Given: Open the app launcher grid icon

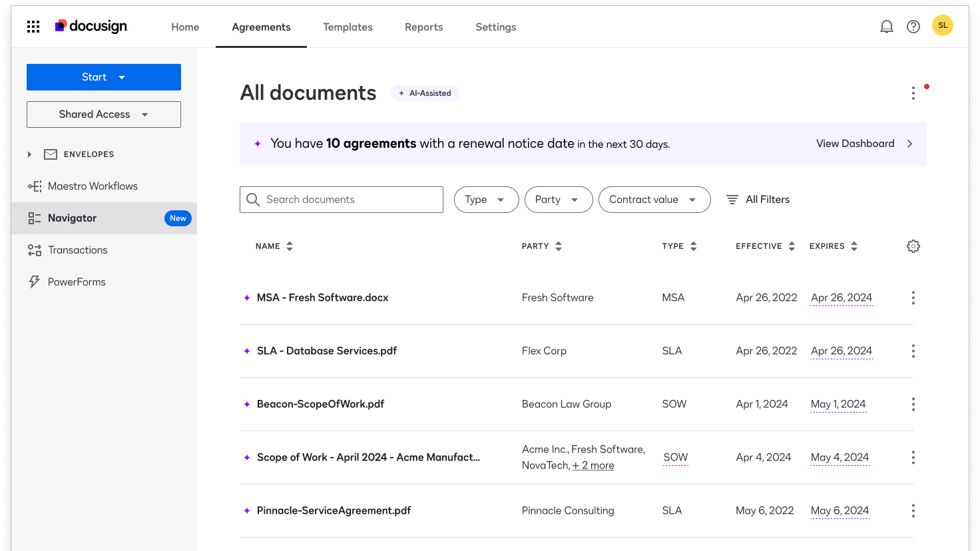Looking at the screenshot, I should (33, 27).
